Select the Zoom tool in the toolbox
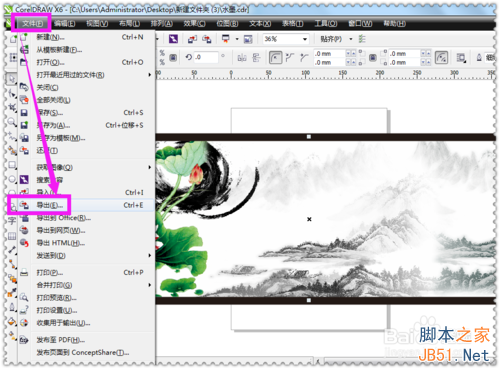This screenshot has width=500, height=369. [12, 122]
